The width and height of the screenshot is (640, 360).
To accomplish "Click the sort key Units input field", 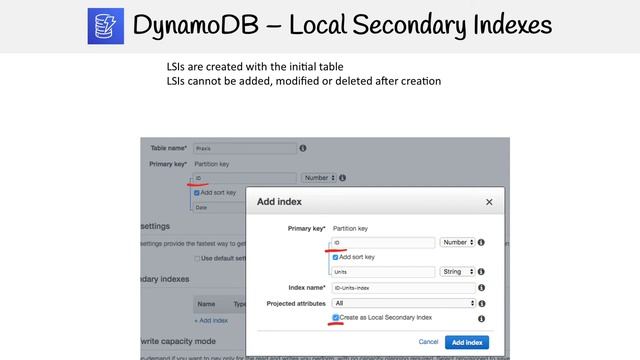I will coord(383,272).
